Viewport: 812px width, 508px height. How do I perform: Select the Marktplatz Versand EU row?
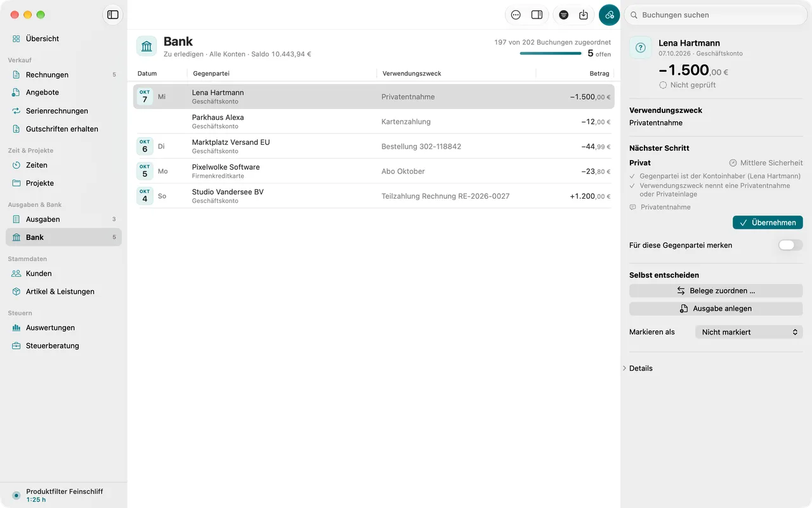pyautogui.click(x=374, y=146)
